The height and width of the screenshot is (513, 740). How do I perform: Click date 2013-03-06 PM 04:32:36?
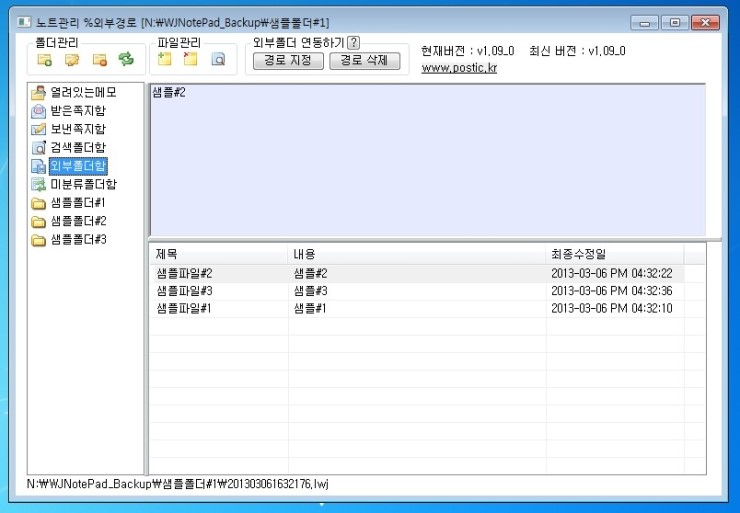click(x=612, y=291)
